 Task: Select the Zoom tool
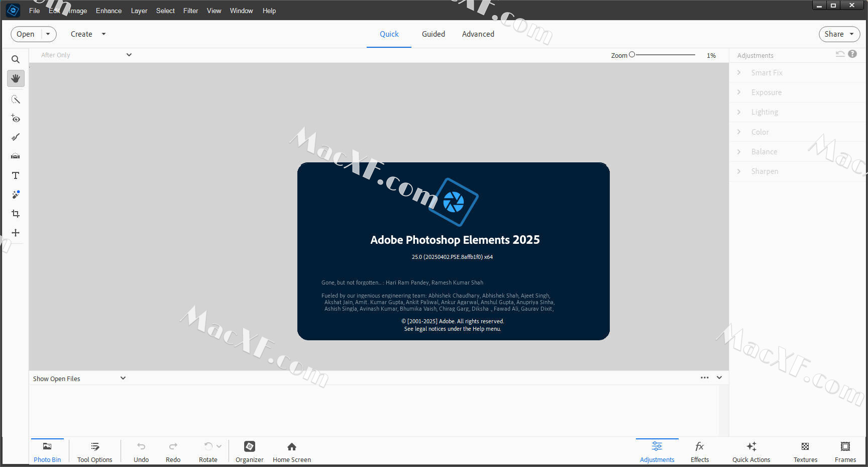coord(16,59)
